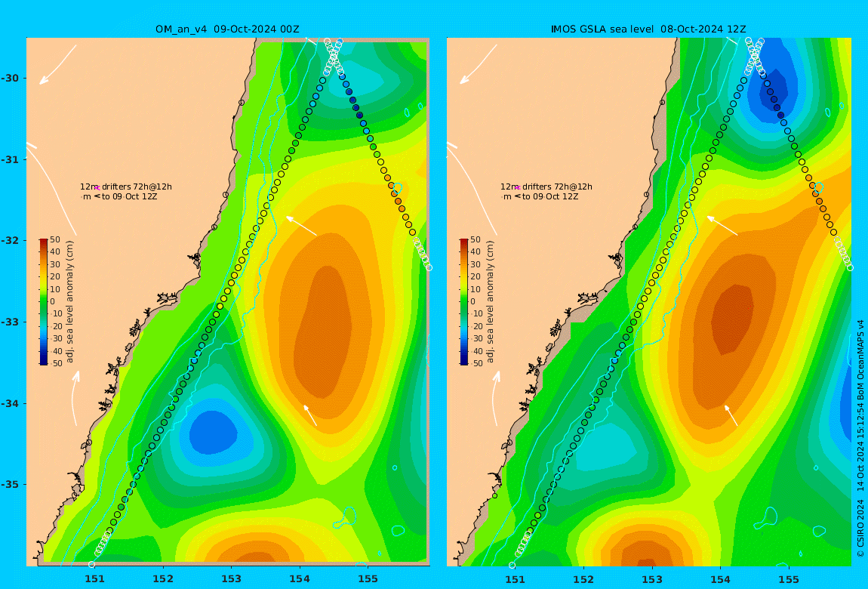Click the dark-red 50 tick on IMOS GSLA colorbar
868x589 pixels.
[x=476, y=239]
